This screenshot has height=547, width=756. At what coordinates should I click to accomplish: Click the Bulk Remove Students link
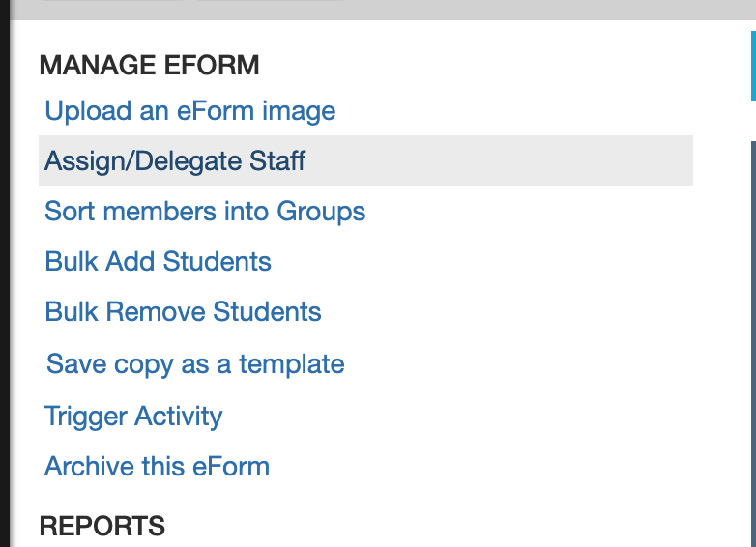(x=183, y=311)
